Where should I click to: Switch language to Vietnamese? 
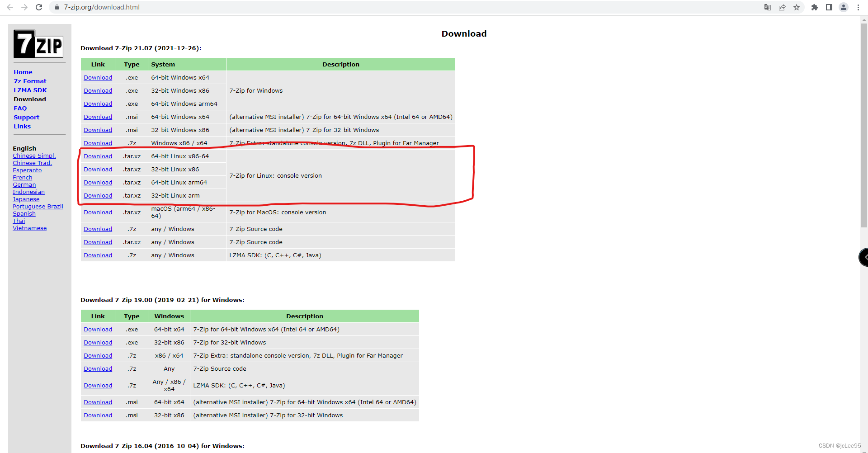click(x=29, y=228)
